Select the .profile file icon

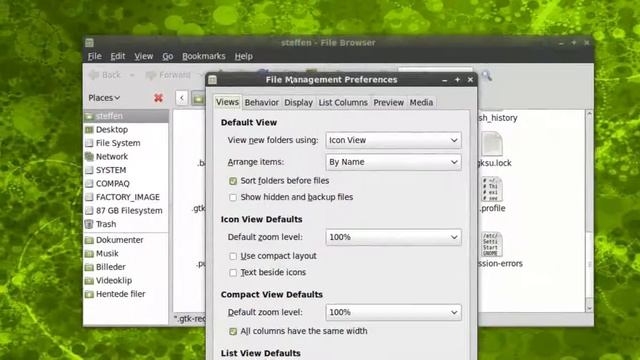tap(492, 189)
